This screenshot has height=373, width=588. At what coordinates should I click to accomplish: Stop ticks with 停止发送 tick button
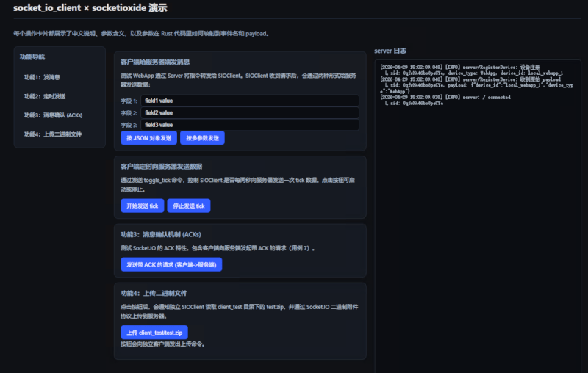coord(189,206)
